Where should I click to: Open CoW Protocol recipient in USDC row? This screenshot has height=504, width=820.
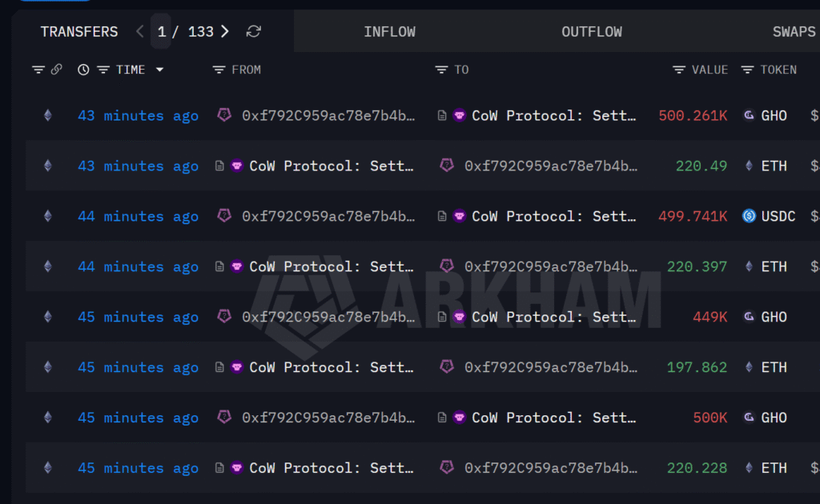pyautogui.click(x=553, y=216)
